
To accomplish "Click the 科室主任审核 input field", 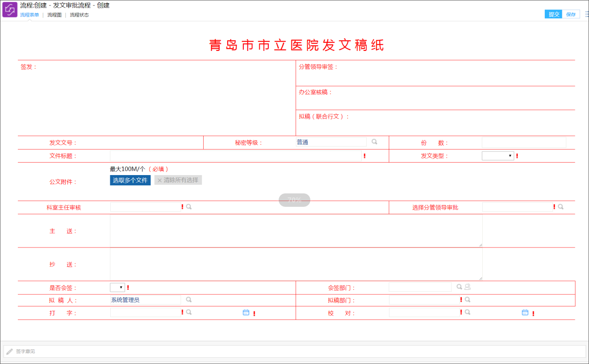I will click(x=146, y=207).
